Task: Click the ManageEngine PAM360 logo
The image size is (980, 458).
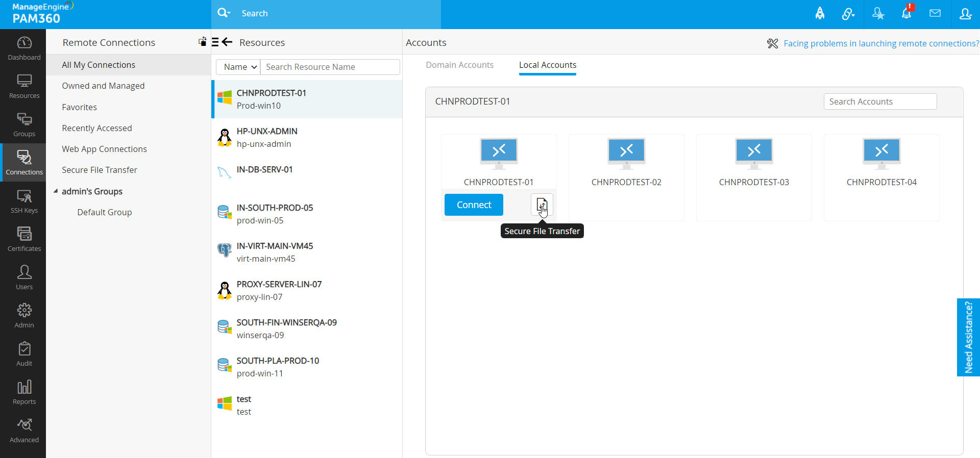Action: coord(43,13)
